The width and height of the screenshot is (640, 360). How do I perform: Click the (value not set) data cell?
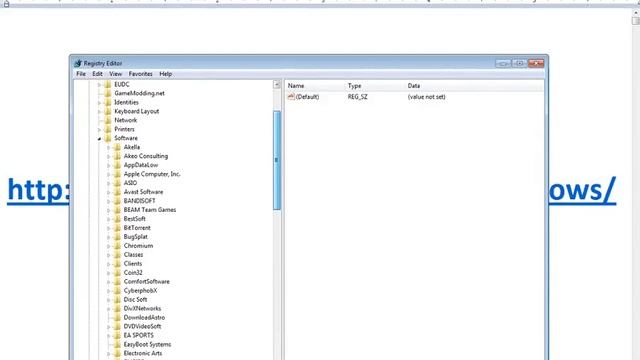[427, 97]
